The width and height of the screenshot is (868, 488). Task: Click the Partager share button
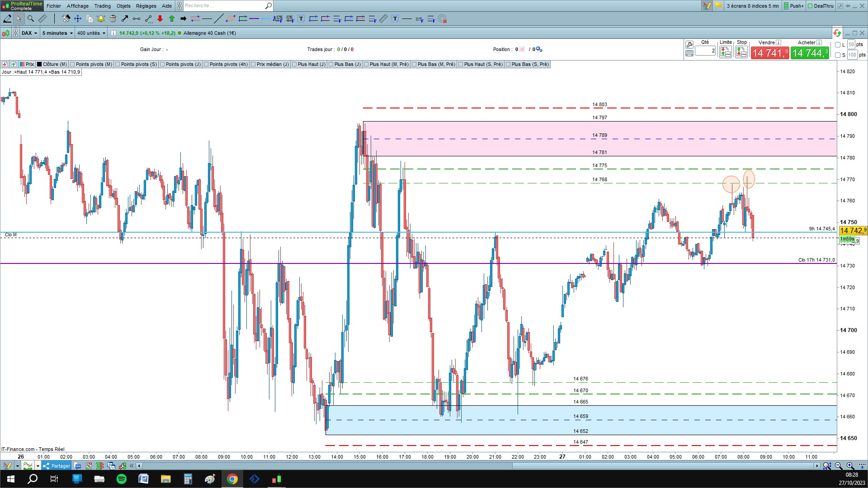click(x=57, y=466)
